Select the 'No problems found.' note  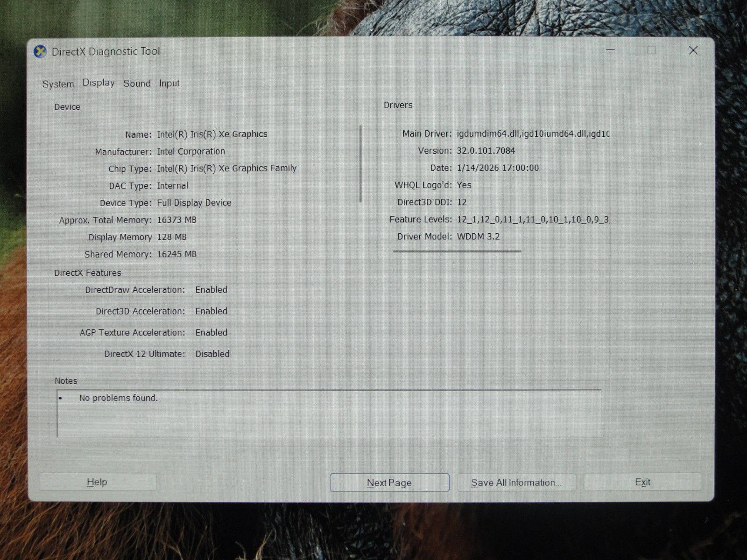119,398
